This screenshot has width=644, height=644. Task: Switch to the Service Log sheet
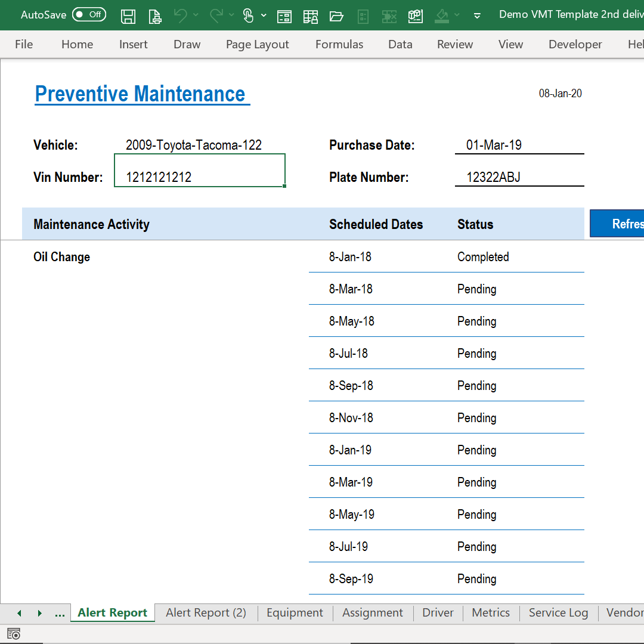pyautogui.click(x=558, y=612)
